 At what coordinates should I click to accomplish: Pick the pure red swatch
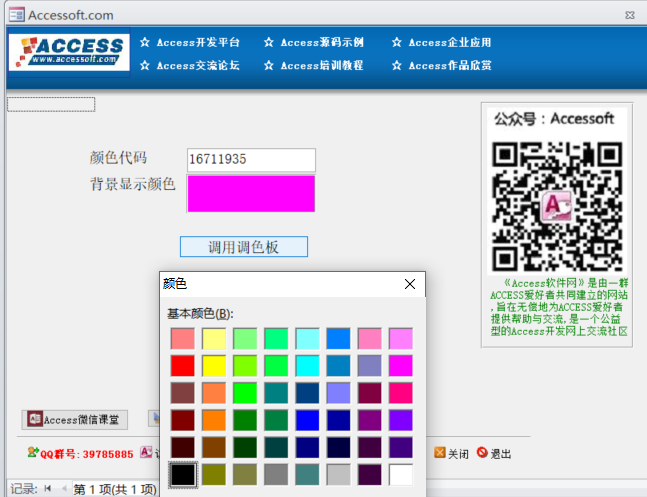click(183, 366)
